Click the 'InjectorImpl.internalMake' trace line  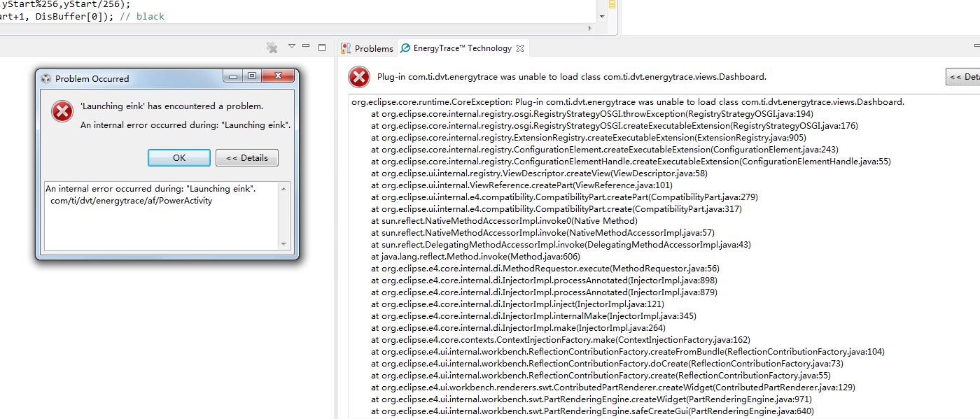tap(533, 316)
